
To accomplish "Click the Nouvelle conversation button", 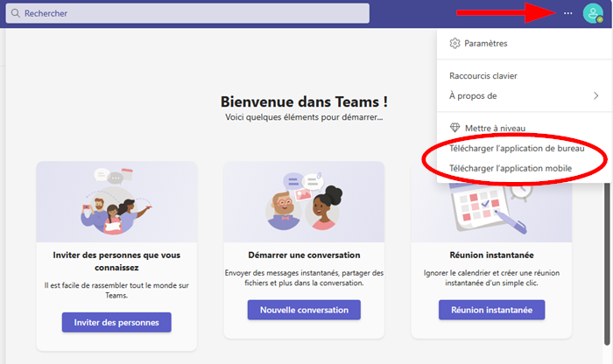I will click(304, 310).
